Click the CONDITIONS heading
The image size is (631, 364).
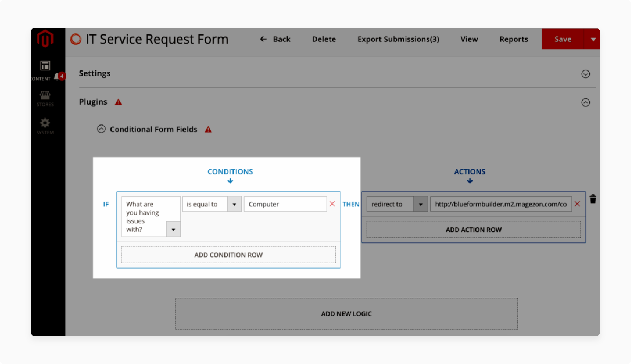(230, 172)
